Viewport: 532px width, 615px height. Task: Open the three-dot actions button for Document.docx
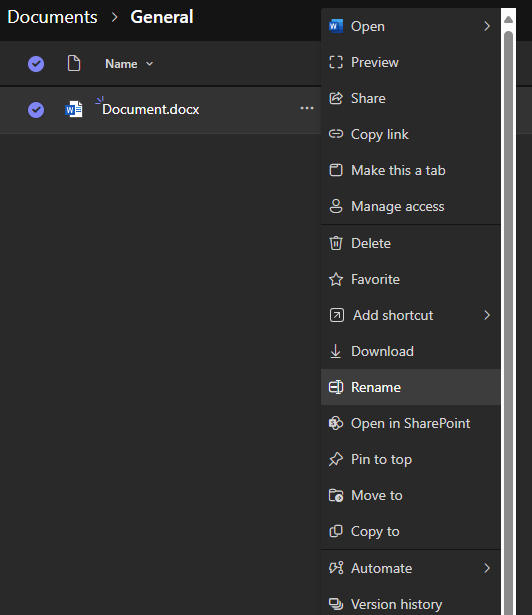click(x=307, y=108)
